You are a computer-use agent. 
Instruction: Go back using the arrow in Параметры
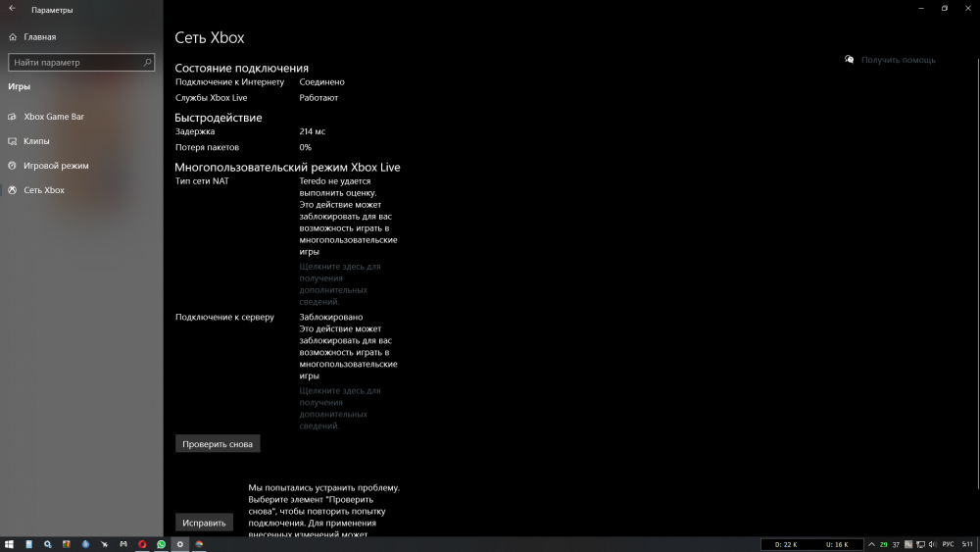pyautogui.click(x=13, y=9)
